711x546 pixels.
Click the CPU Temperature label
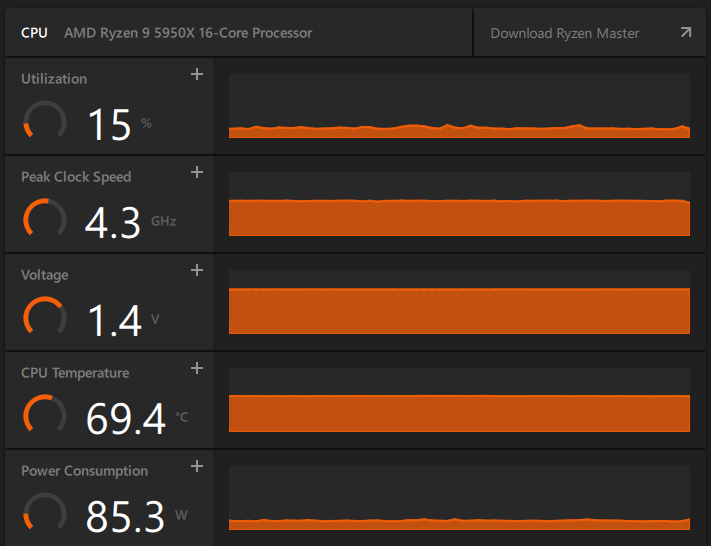pyautogui.click(x=75, y=373)
